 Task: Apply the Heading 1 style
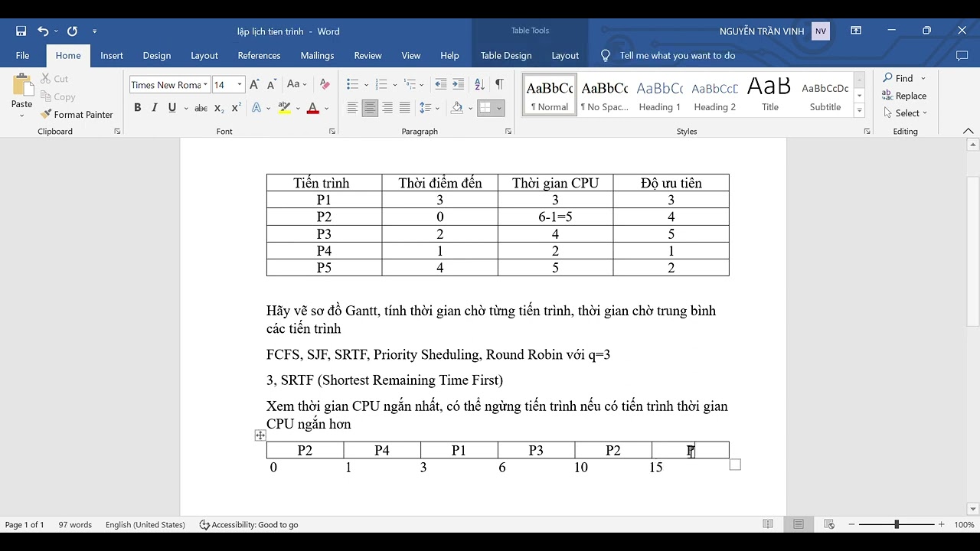[659, 95]
